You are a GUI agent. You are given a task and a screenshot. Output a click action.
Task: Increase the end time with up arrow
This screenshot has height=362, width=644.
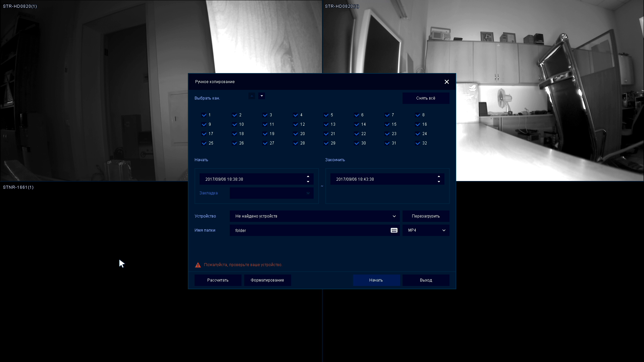439,177
